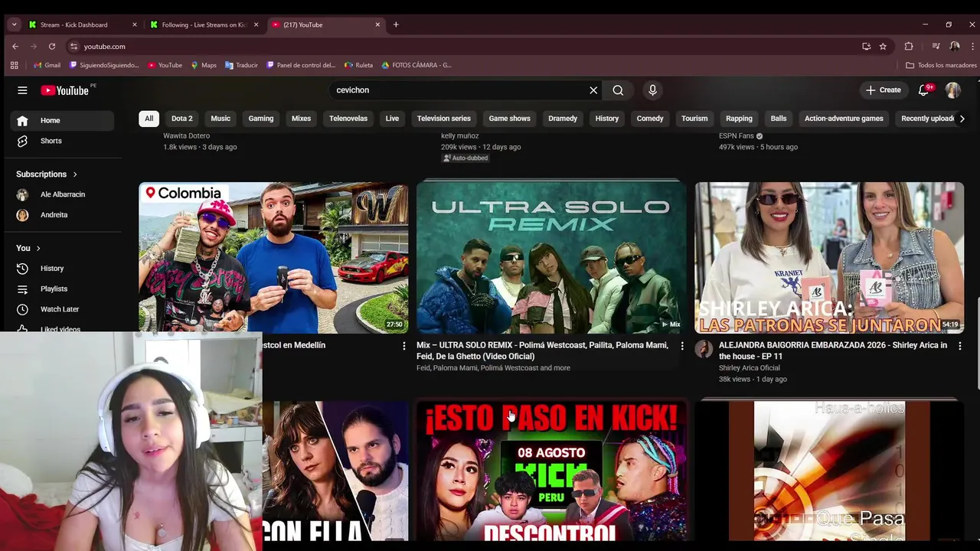Viewport: 980px width, 551px height.
Task: Open the account avatar menu
Action: (x=952, y=90)
